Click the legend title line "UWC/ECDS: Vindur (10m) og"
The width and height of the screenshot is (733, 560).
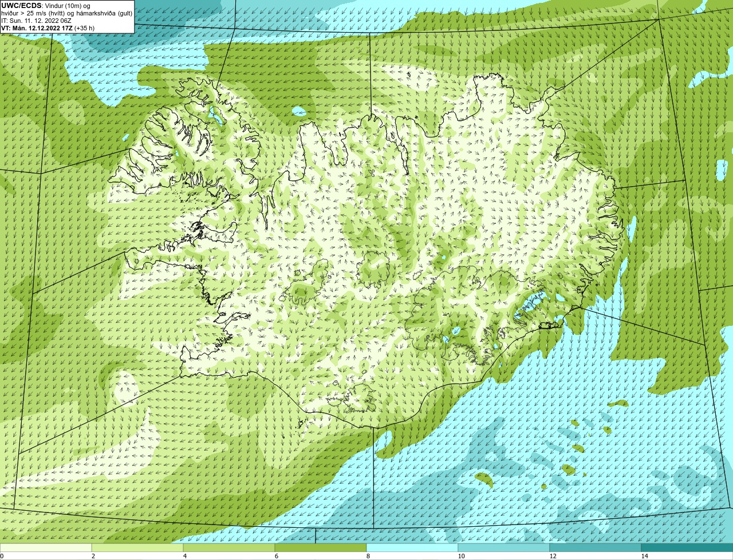(46, 5)
